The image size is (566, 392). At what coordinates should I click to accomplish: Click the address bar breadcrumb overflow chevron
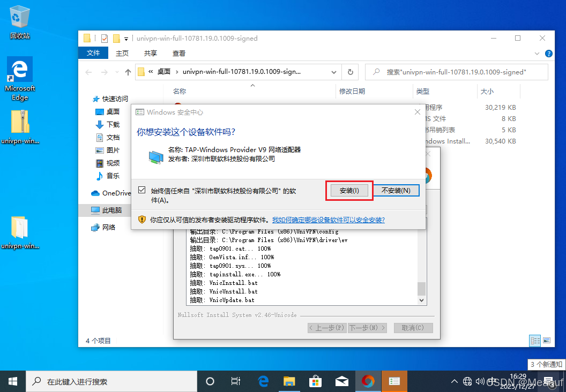tap(151, 71)
